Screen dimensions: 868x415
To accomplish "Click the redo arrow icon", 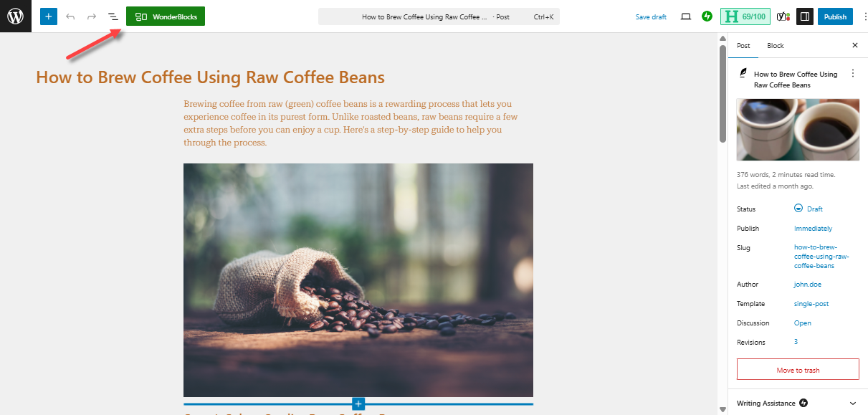I will [x=90, y=16].
